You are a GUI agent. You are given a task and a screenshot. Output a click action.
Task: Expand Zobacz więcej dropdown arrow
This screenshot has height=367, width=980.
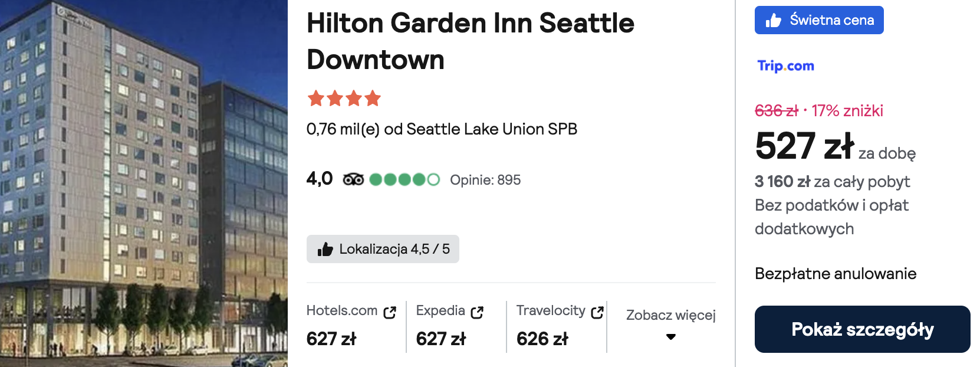click(670, 337)
